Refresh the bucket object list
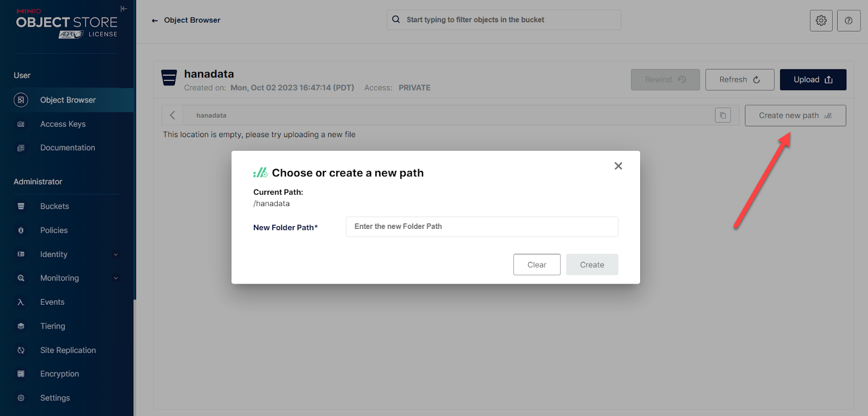 pyautogui.click(x=739, y=80)
